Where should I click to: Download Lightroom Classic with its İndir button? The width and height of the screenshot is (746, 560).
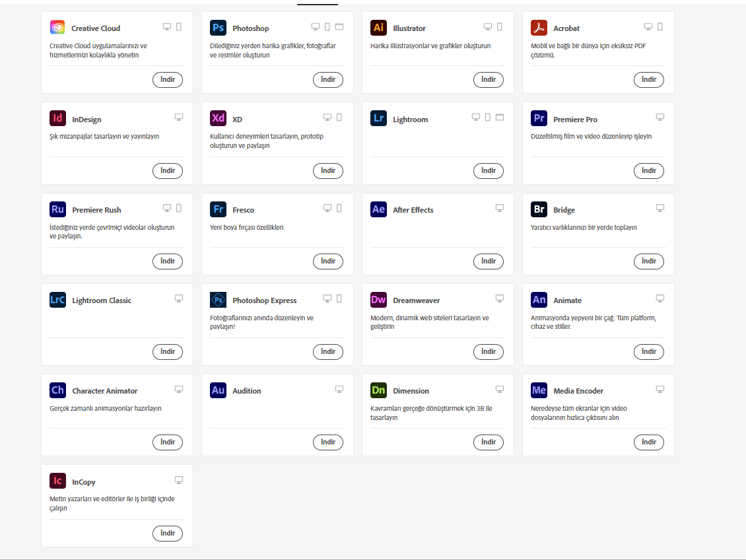click(168, 351)
